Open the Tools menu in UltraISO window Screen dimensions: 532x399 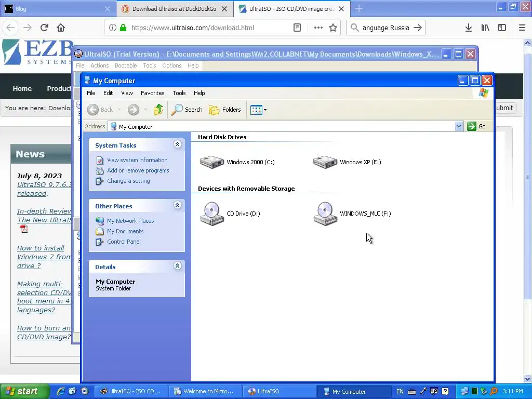(x=149, y=65)
